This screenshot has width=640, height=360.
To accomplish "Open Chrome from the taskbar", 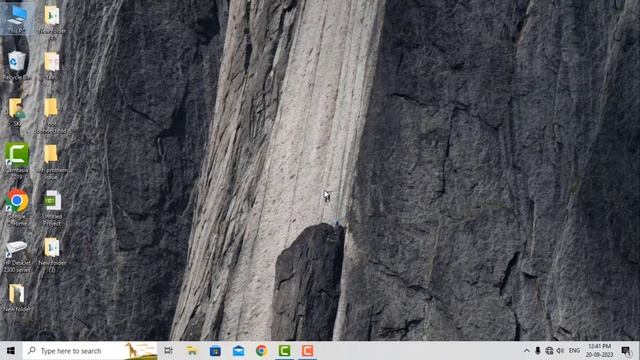I will coord(262,351).
